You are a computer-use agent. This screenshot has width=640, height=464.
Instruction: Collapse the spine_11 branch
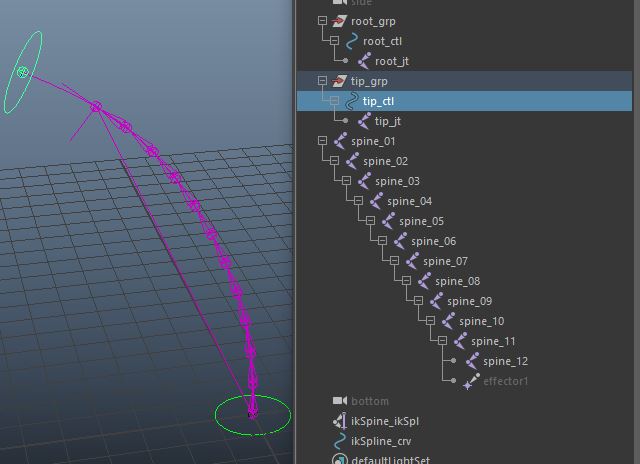point(442,341)
